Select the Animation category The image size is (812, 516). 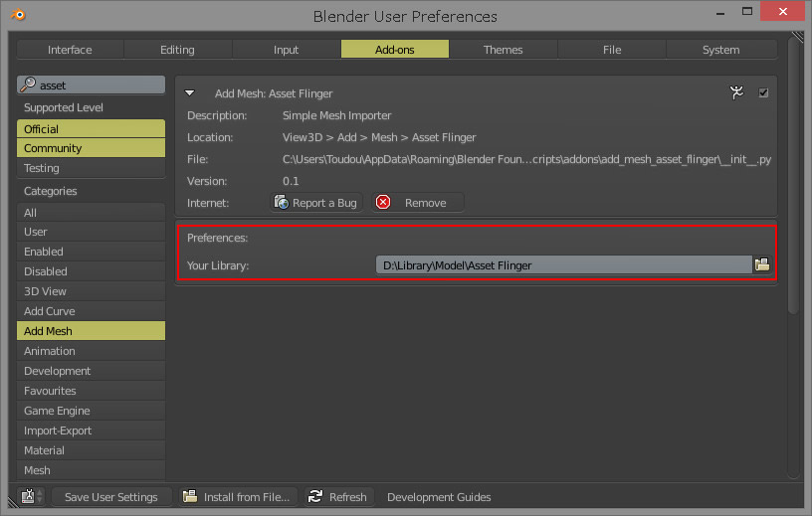pyautogui.click(x=92, y=351)
